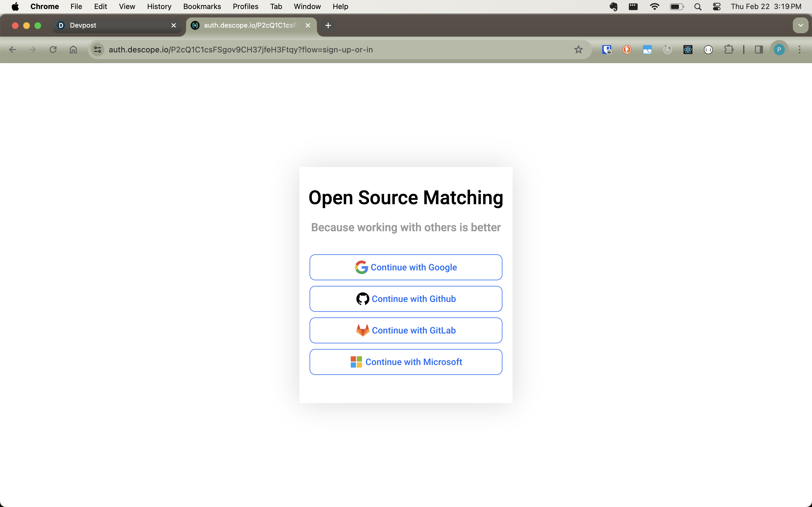Open the Bookmarks menu
Image resolution: width=812 pixels, height=507 pixels.
coord(202,7)
